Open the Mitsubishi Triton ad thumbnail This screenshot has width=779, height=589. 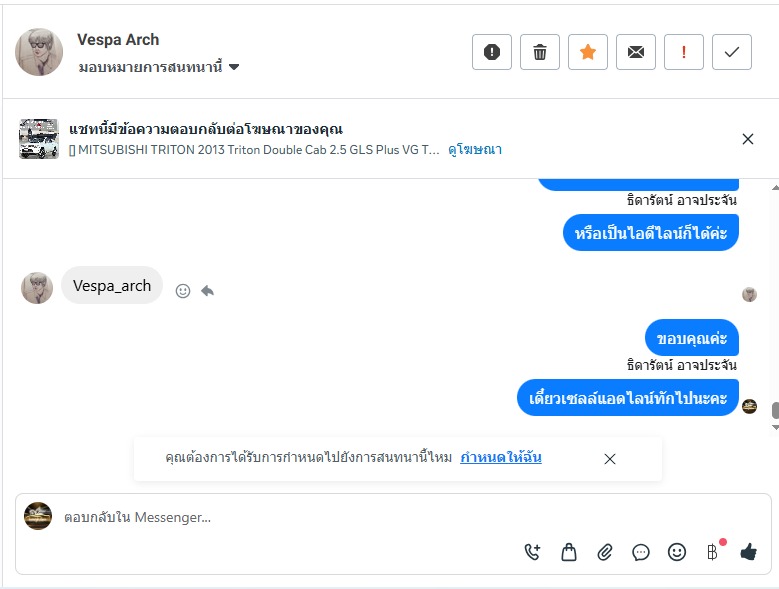click(39, 139)
